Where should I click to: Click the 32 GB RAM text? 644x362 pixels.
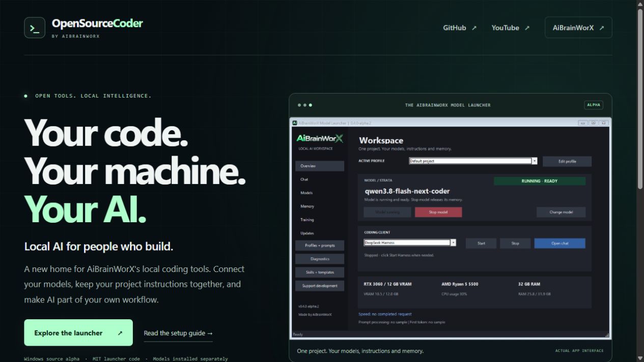[x=529, y=284]
